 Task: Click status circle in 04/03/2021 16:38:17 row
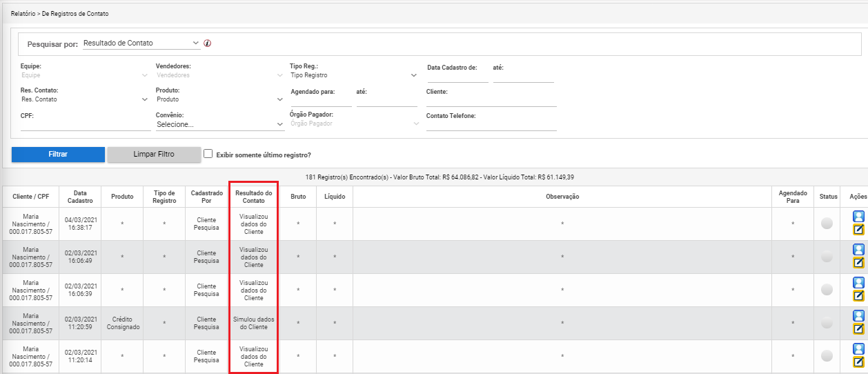[827, 224]
